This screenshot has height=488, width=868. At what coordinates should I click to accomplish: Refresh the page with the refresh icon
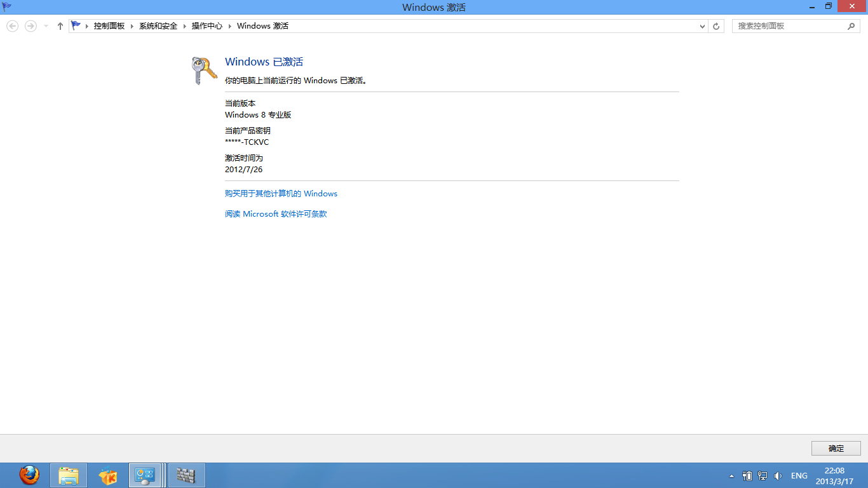pyautogui.click(x=716, y=26)
